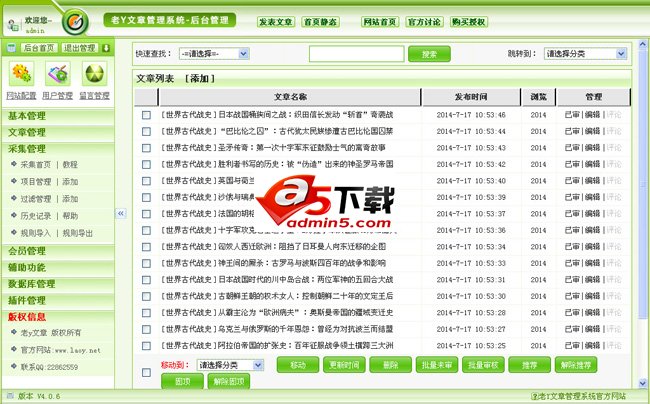This screenshot has width=650, height=404.
Task: Open 网站配置 gear icon
Action: pyautogui.click(x=22, y=74)
